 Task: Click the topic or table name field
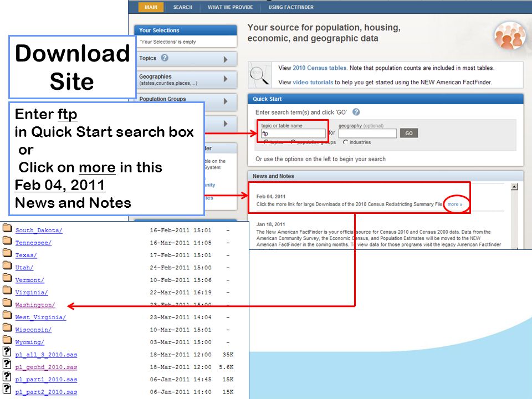[294, 134]
